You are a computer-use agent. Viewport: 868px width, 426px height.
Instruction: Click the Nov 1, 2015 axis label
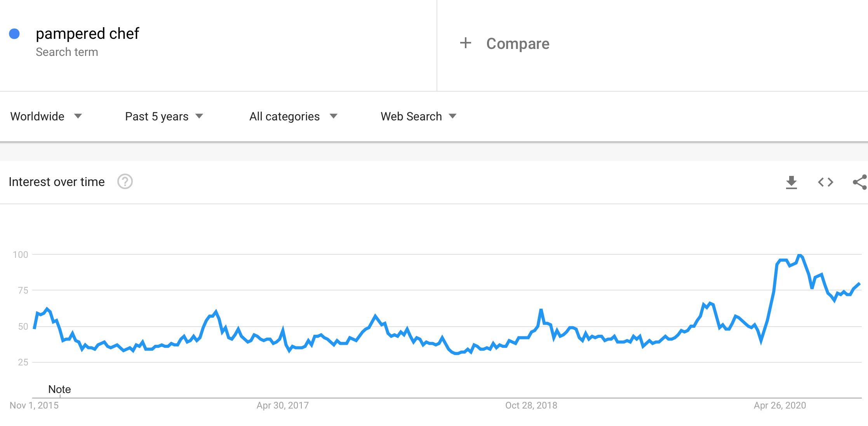tap(34, 405)
